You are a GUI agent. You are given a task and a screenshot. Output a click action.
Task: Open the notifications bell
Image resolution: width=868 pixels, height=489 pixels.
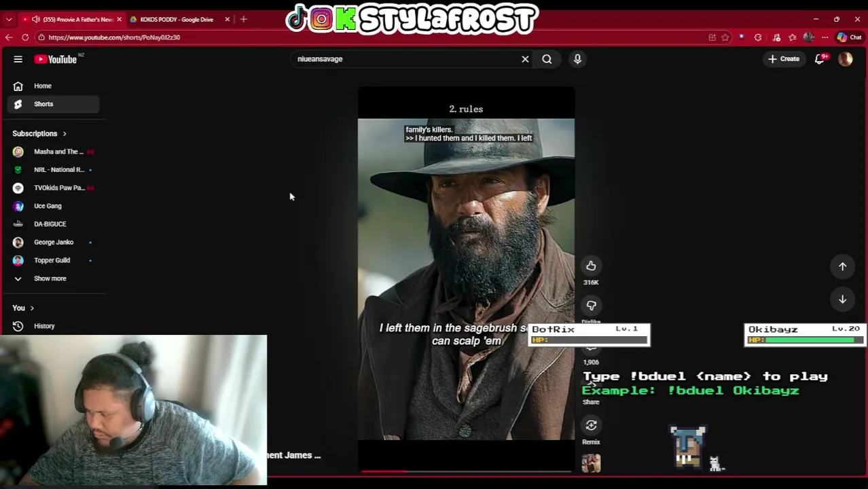coord(820,59)
